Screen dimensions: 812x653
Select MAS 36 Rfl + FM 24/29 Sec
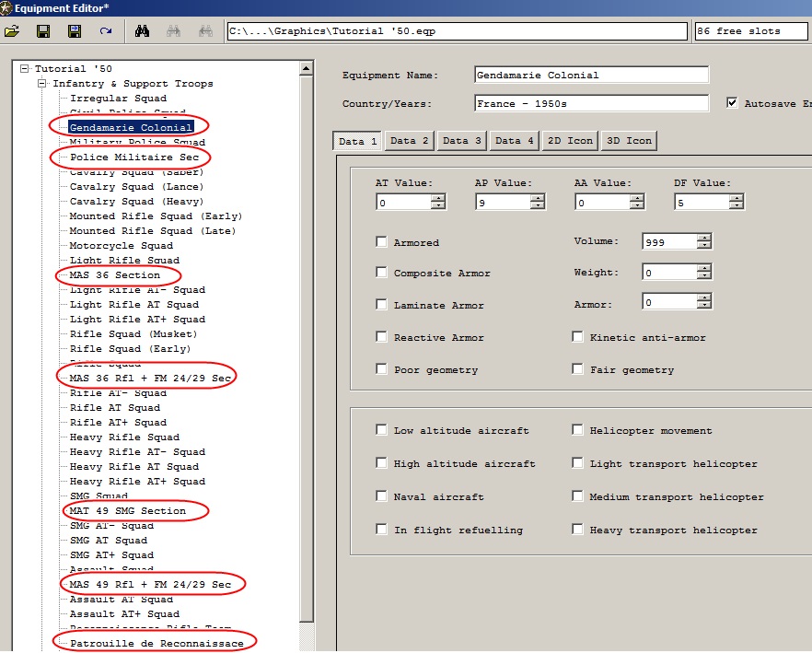[x=150, y=378]
